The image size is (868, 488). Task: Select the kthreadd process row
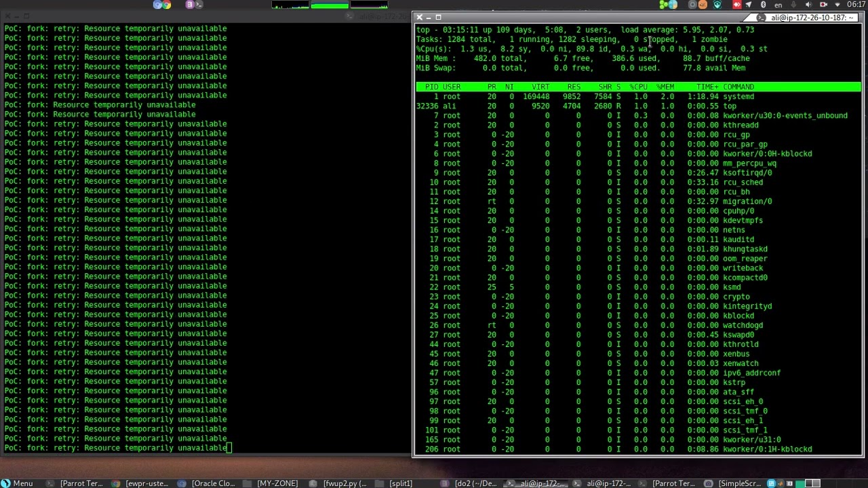(x=638, y=125)
